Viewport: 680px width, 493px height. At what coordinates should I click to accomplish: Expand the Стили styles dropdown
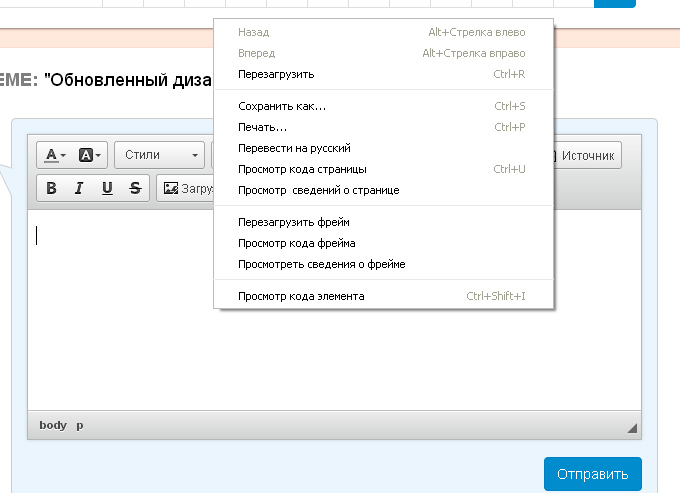point(160,155)
